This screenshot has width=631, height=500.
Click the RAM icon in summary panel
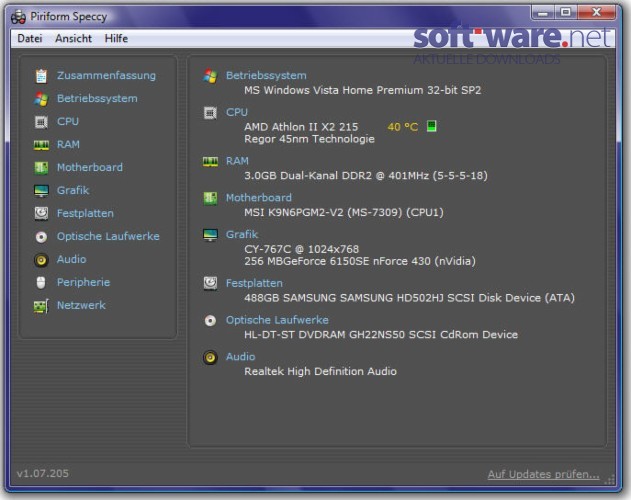coord(210,162)
